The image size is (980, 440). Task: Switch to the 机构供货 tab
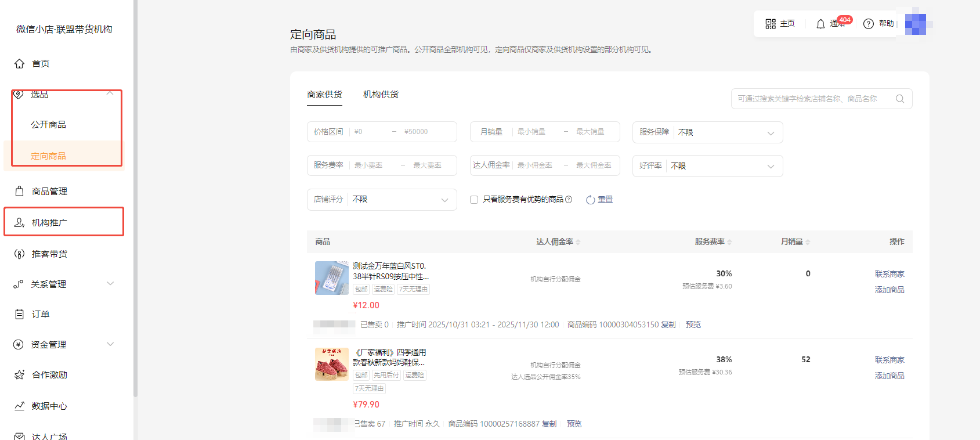tap(381, 95)
